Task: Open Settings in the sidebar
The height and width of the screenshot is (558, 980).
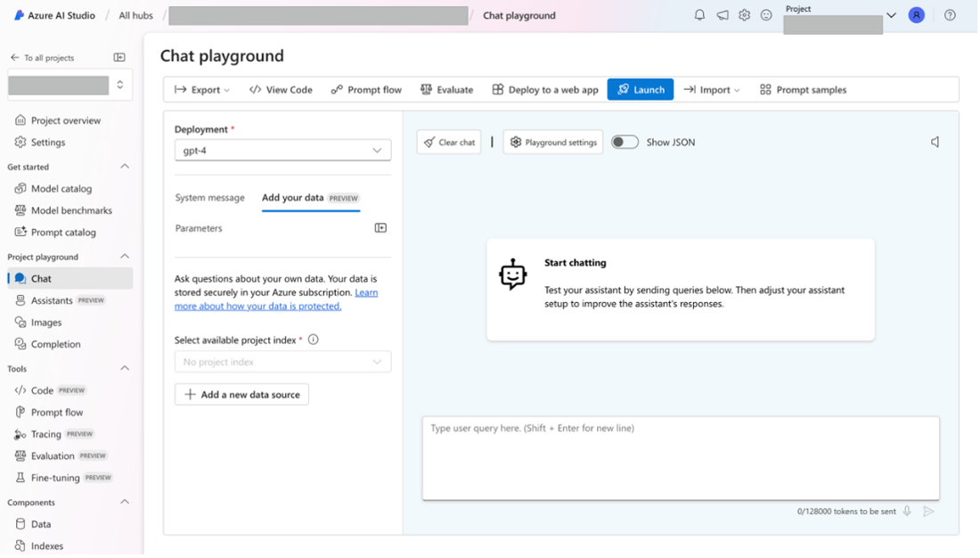Action: point(48,142)
